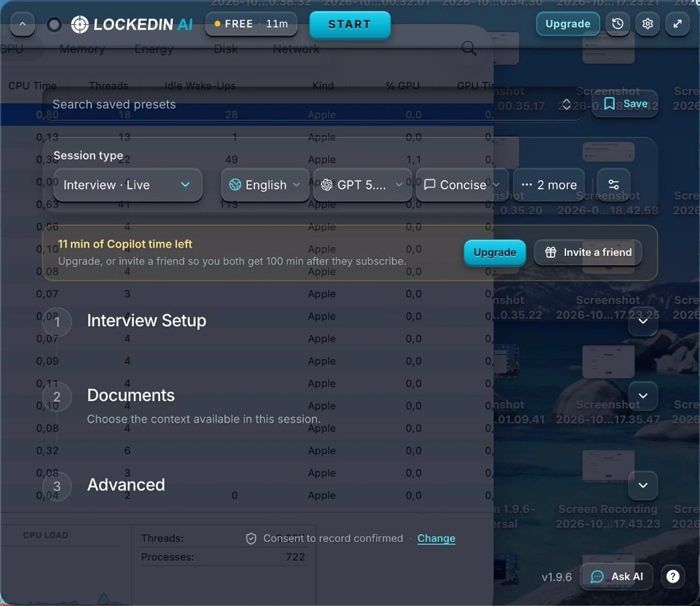Screen dimensions: 700x606
Task: Click the v1.9.6 version label
Action: click(x=557, y=577)
